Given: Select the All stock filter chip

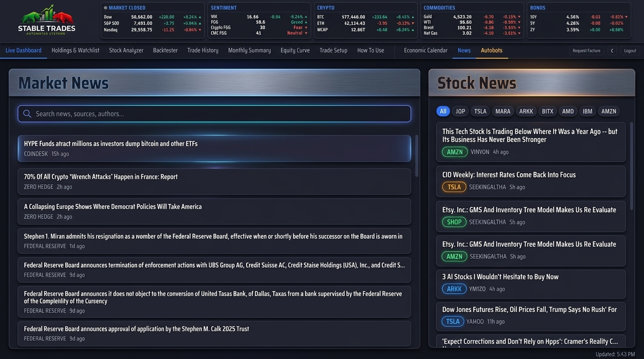Looking at the screenshot, I should pos(443,111).
